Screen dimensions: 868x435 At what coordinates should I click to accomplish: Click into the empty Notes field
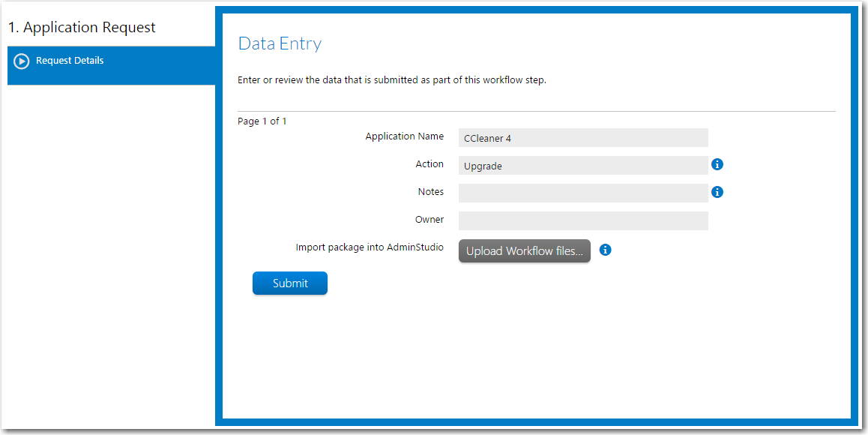coord(583,193)
